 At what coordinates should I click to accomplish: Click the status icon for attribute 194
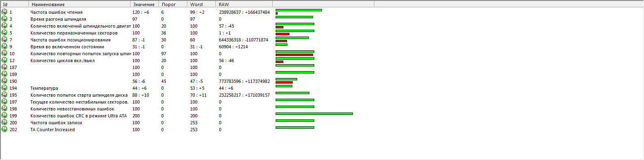click(4, 88)
